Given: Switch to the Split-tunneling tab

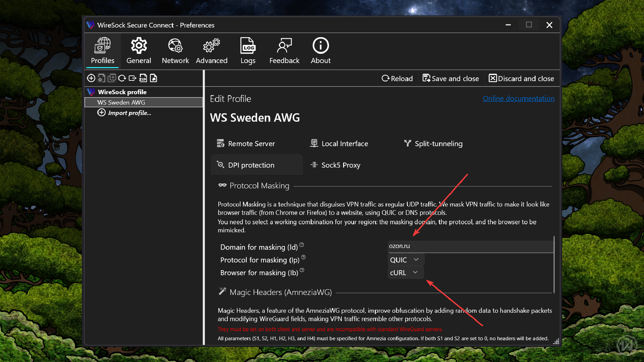Looking at the screenshot, I should pos(433,143).
